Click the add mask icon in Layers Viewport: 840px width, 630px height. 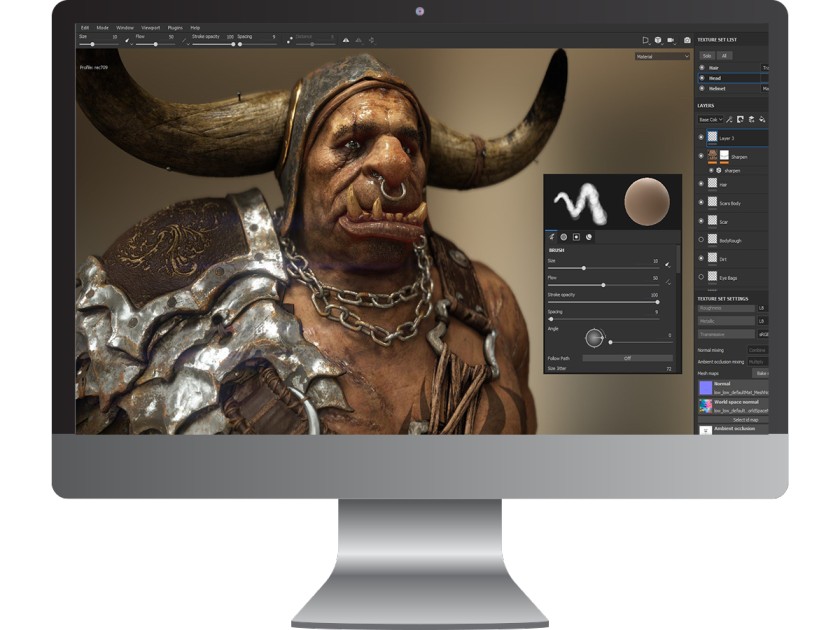pyautogui.click(x=740, y=119)
